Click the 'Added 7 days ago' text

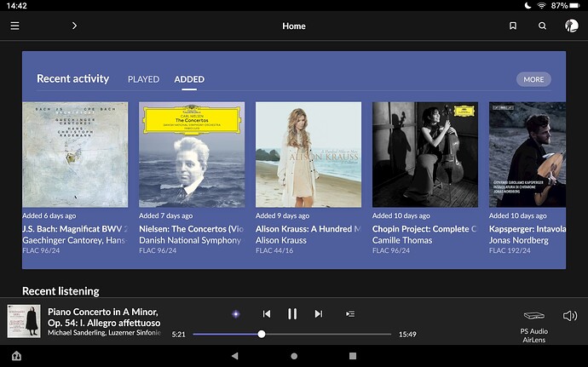click(x=166, y=216)
